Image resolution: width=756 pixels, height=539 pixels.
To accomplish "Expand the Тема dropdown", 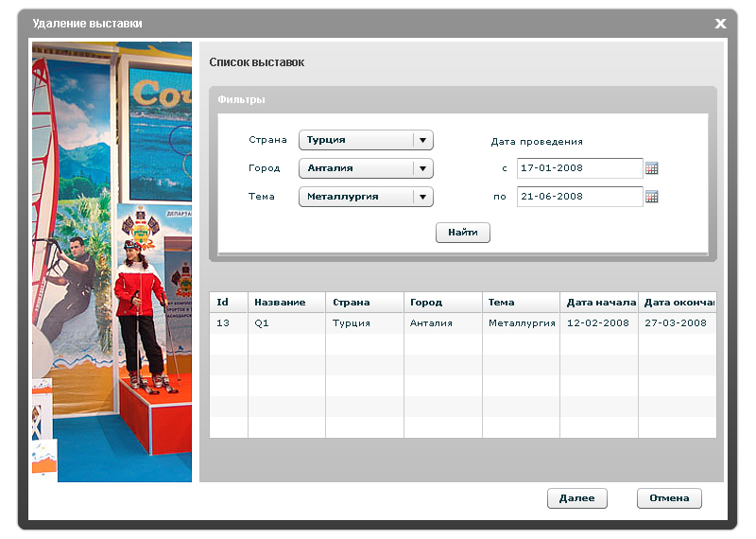I will point(423,197).
